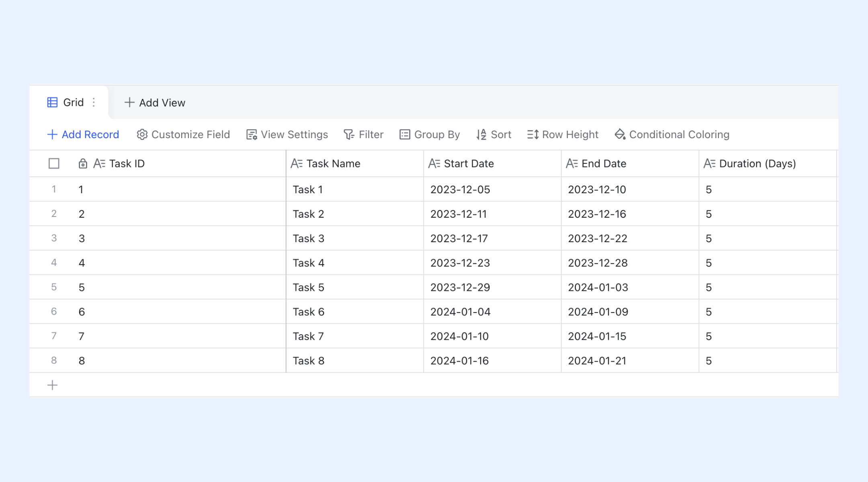Viewport: 868px width, 482px height.
Task: Select the Duration (Days) column header
Action: coord(768,163)
